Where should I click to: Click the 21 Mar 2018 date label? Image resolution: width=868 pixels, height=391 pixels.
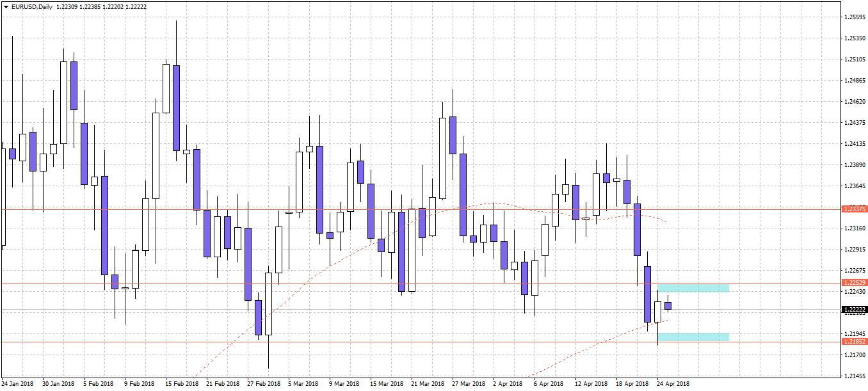point(428,384)
